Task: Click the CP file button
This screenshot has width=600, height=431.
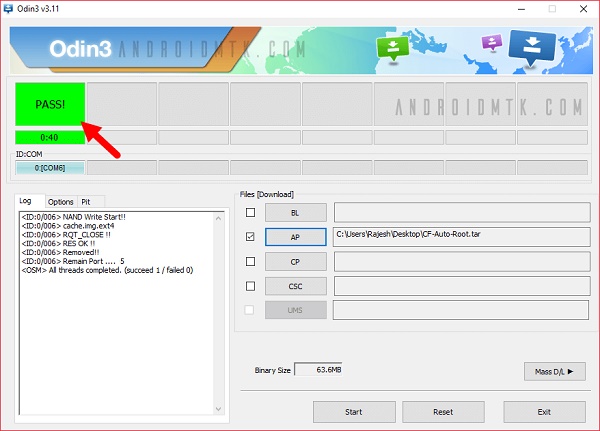Action: click(296, 262)
